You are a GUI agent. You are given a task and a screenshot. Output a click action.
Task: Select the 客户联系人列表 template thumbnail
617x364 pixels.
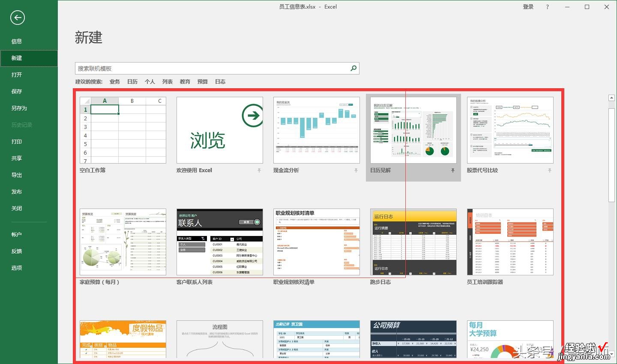[x=220, y=242]
